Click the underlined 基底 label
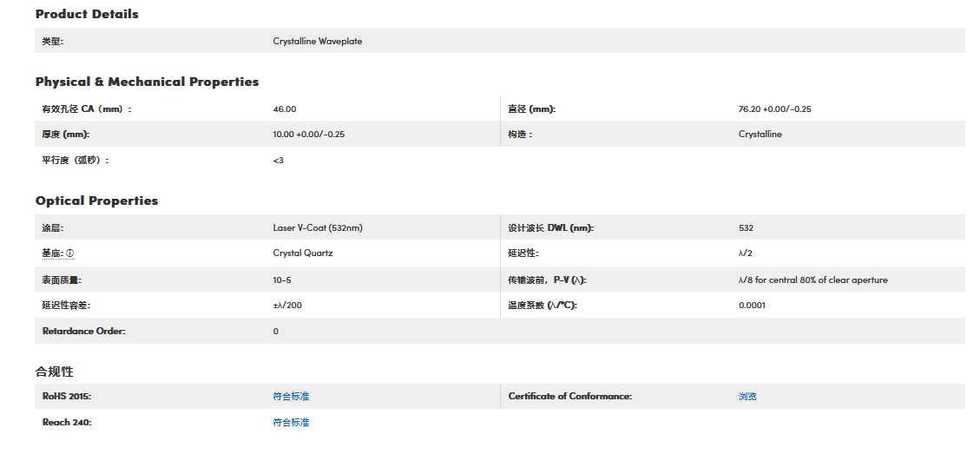 click(52, 253)
